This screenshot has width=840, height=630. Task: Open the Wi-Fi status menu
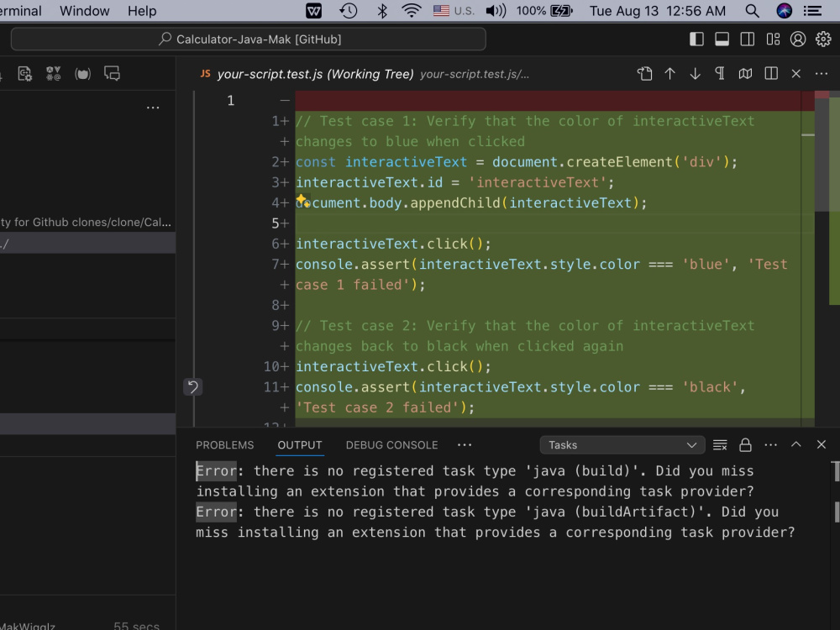[412, 11]
